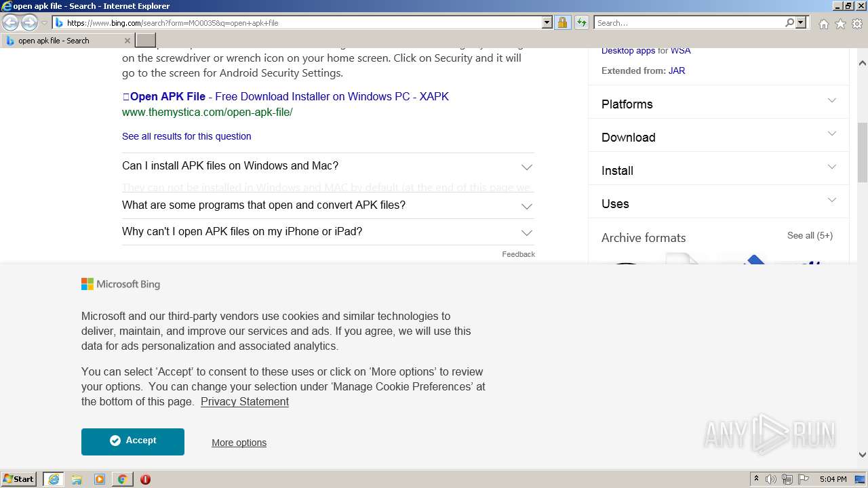Click the red stop-sign taskbar icon
This screenshot has width=868, height=488.
(145, 479)
